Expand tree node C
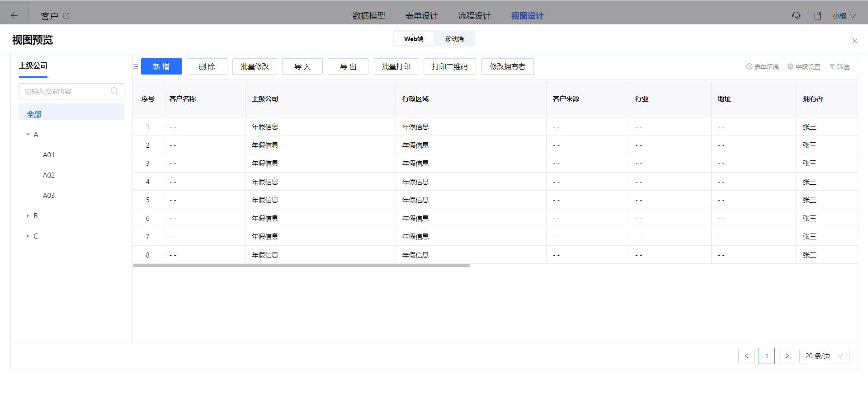The height and width of the screenshot is (393, 868). point(28,236)
